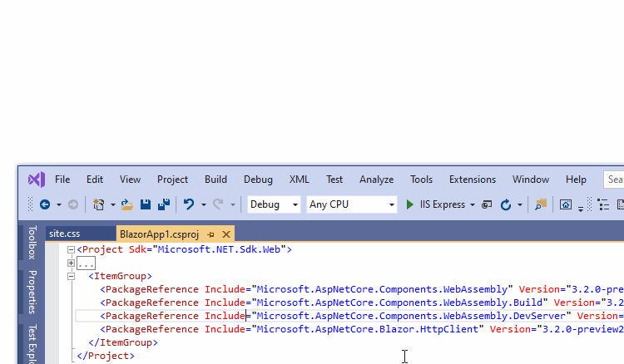Click the Search input box

614,180
